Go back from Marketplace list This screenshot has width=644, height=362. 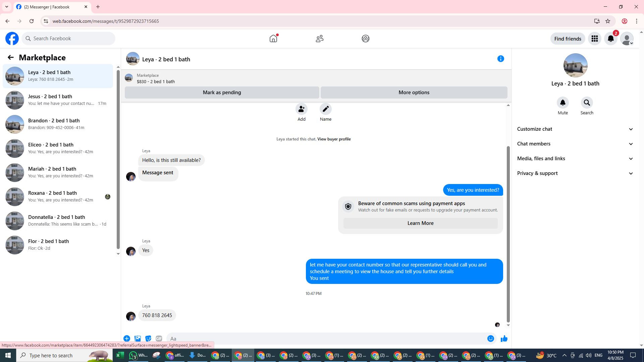11,58
